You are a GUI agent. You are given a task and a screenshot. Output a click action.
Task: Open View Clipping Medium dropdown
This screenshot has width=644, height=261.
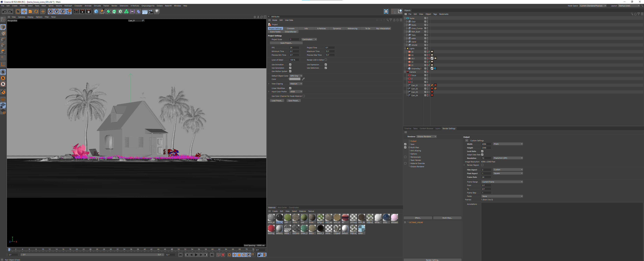click(x=296, y=84)
